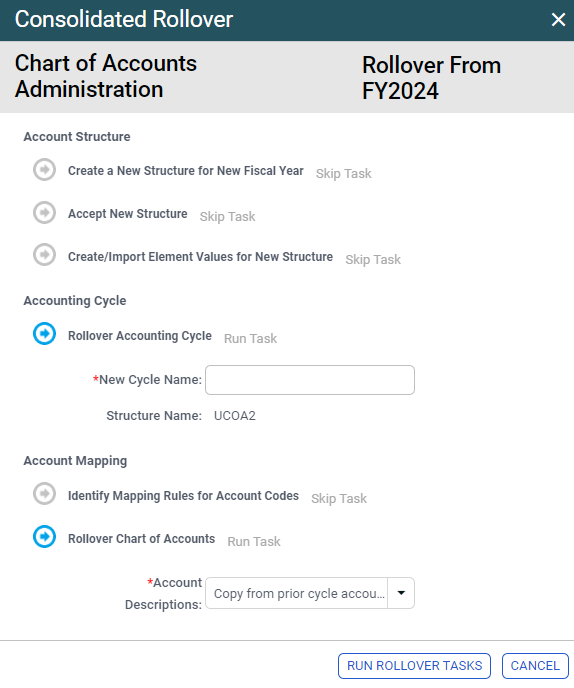Click arrow icon for Create/Import Element Values
The width and height of the screenshot is (574, 688).
[x=44, y=255]
